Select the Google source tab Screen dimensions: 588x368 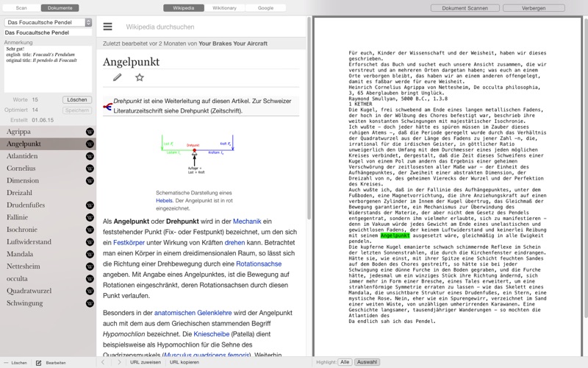265,8
